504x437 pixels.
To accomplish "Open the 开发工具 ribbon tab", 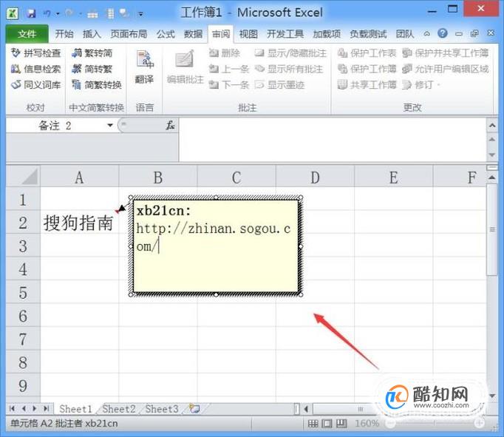I will click(285, 34).
